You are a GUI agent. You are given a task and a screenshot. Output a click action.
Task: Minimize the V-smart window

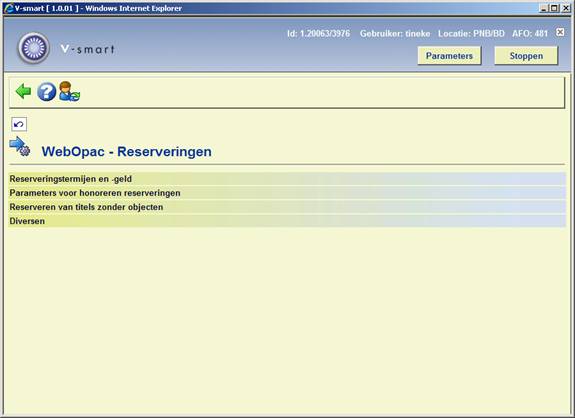point(544,8)
